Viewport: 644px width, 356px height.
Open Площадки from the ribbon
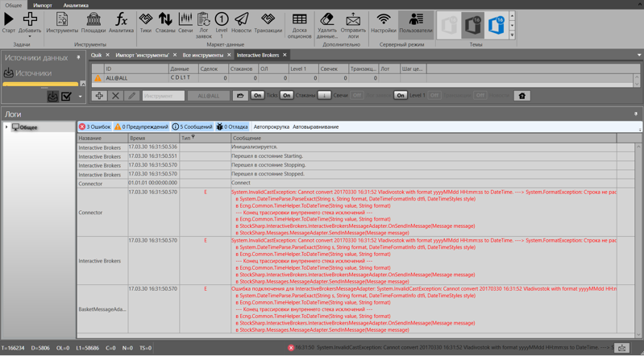[93, 23]
